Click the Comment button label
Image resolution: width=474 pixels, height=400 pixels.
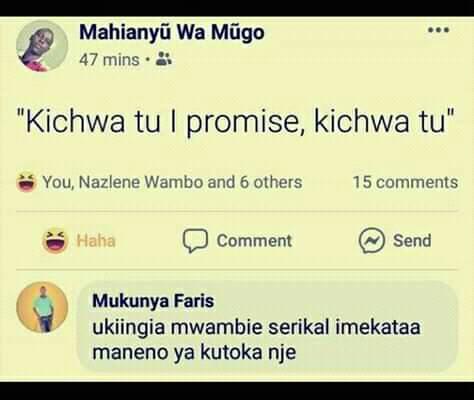(x=254, y=241)
